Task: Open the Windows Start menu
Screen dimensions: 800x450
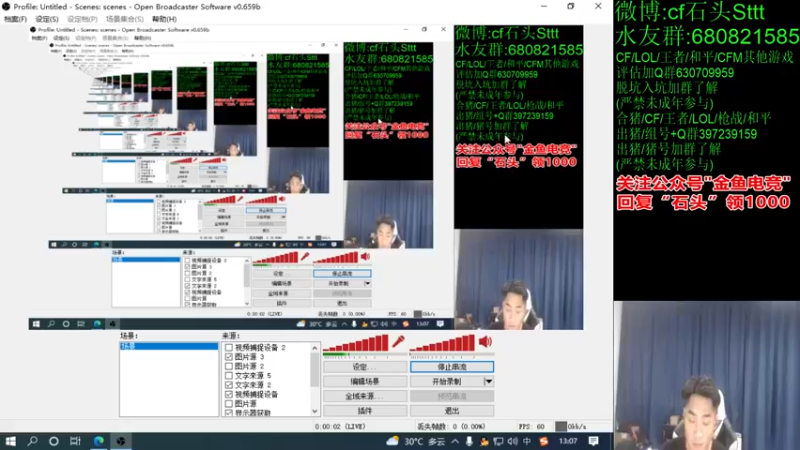Action: (x=10, y=441)
